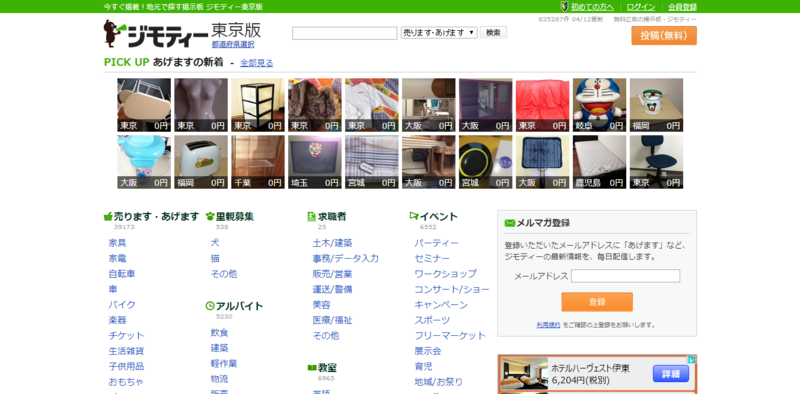800x394 pixels.
Task: Open the toaster thumbnail from 福岡
Action: (201, 162)
